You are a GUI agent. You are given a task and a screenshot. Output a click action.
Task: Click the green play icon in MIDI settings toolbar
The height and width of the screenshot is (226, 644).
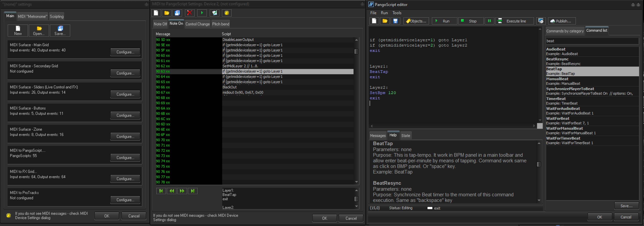click(202, 13)
